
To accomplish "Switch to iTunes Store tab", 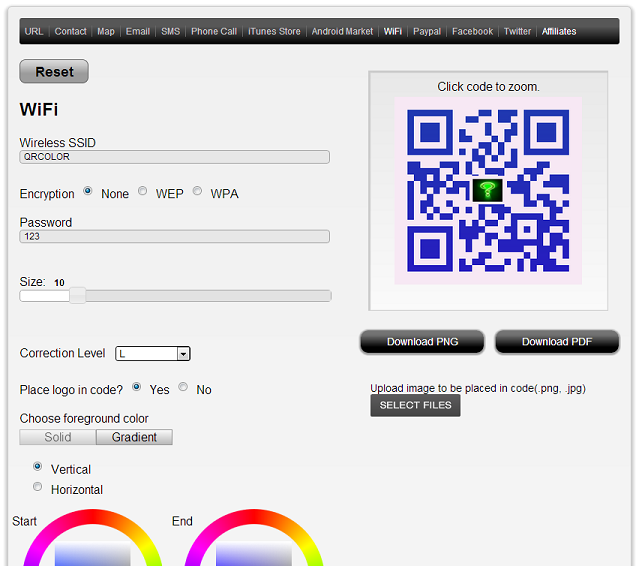I will [x=274, y=31].
